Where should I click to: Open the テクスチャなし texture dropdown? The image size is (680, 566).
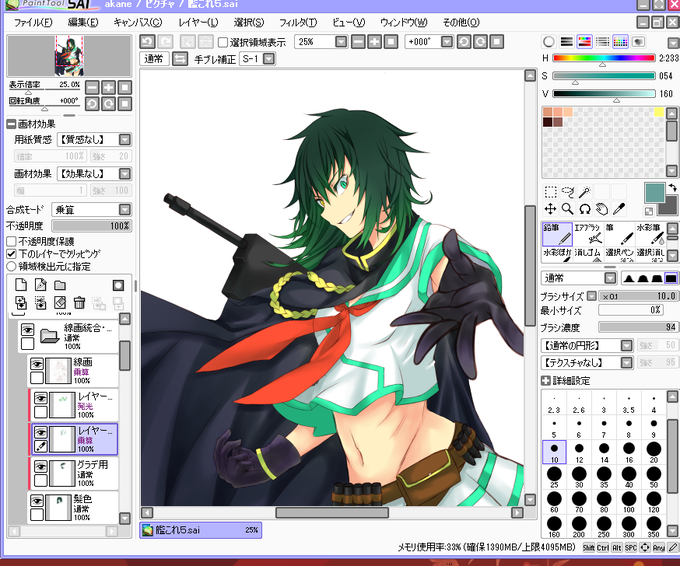click(626, 363)
